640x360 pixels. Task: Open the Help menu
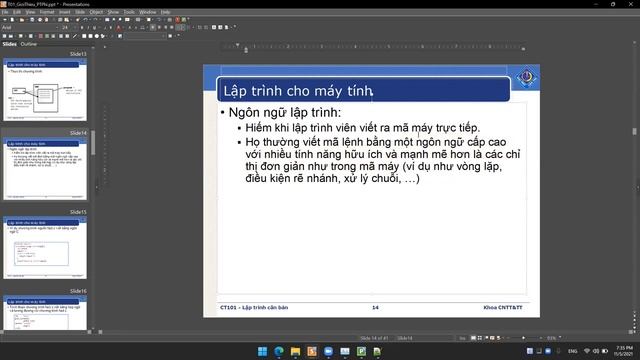tap(165, 12)
